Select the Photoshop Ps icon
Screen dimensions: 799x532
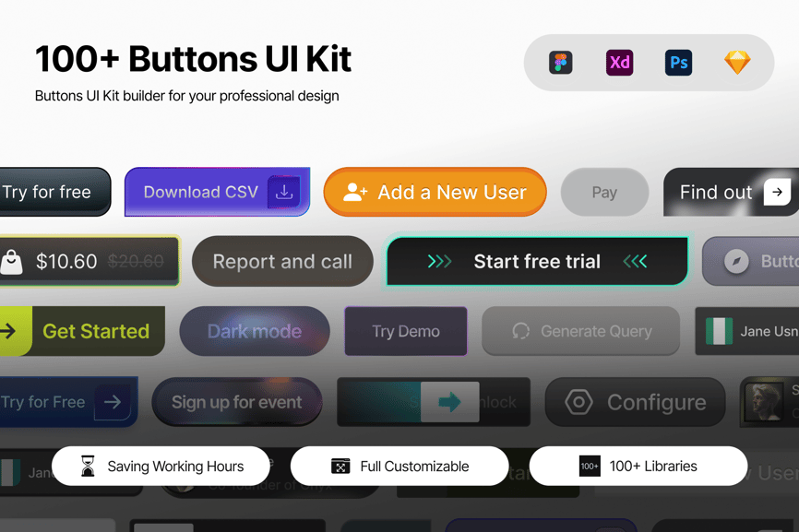click(x=679, y=63)
